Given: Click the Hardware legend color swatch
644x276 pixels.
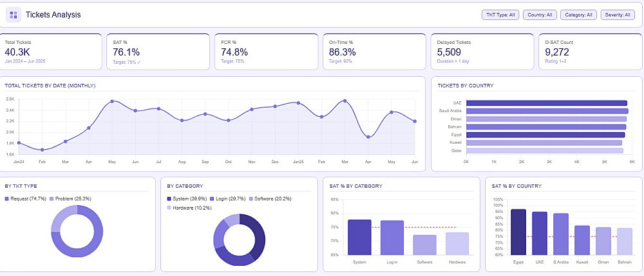Looking at the screenshot, I should [169, 208].
